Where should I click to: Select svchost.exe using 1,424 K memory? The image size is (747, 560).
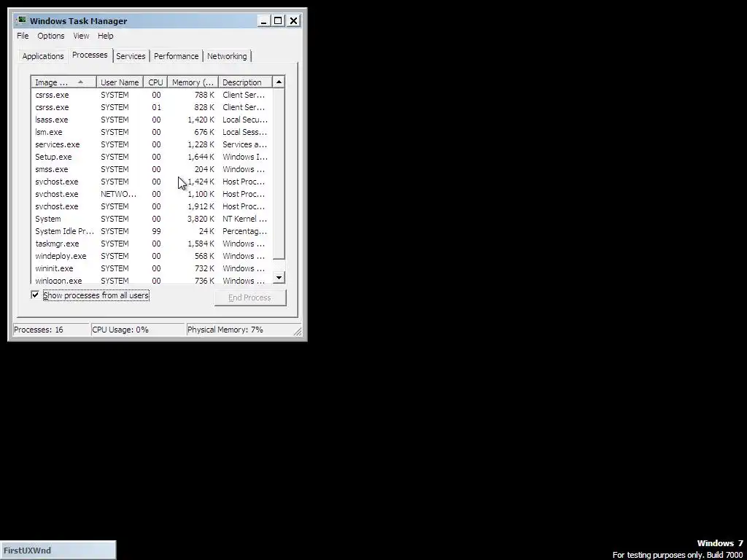152,182
